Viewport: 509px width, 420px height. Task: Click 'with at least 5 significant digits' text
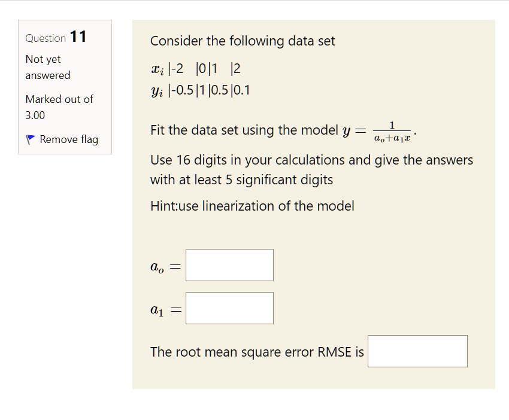[241, 179]
